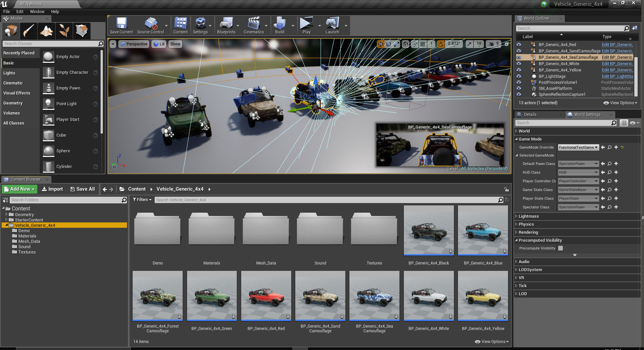Open the Edit menu
Viewport: 644px width, 350px height.
(x=20, y=11)
